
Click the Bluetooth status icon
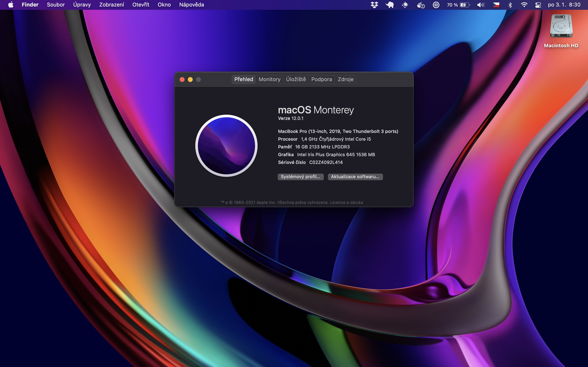coord(510,5)
